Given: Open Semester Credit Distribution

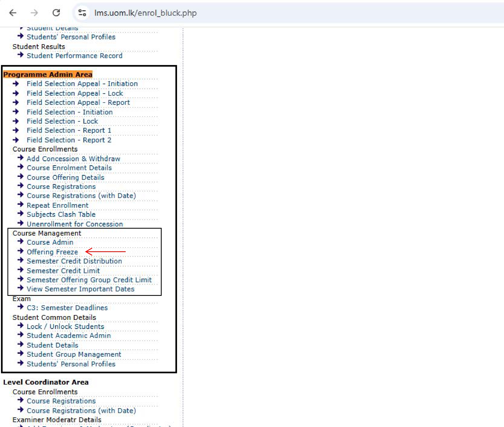Looking at the screenshot, I should point(74,261).
